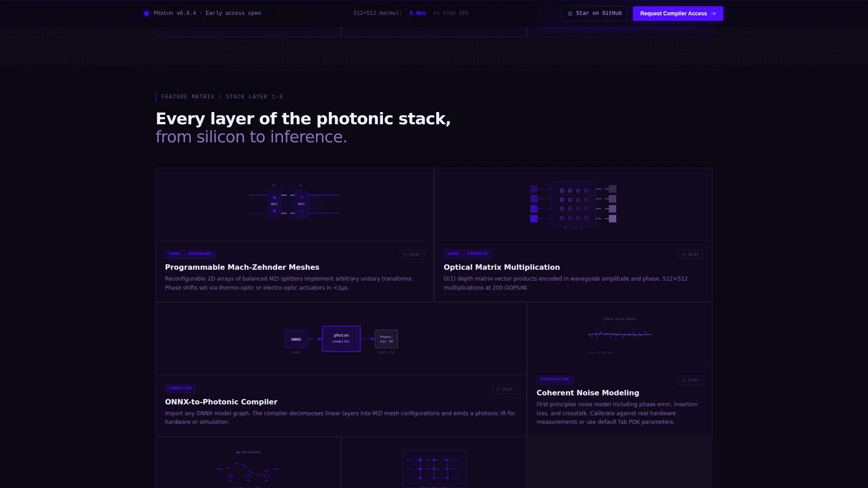The width and height of the screenshot is (868, 488).
Task: Click the Photon logo dot
Action: 146,14
